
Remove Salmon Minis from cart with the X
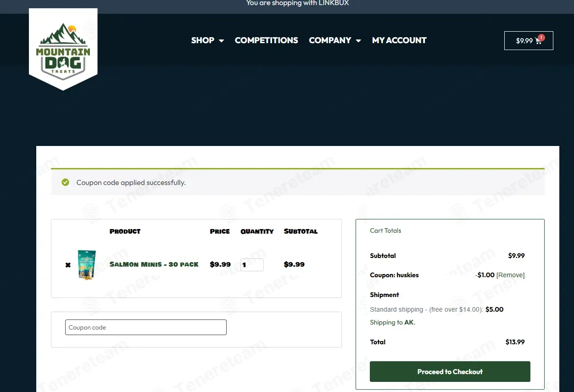(x=68, y=265)
